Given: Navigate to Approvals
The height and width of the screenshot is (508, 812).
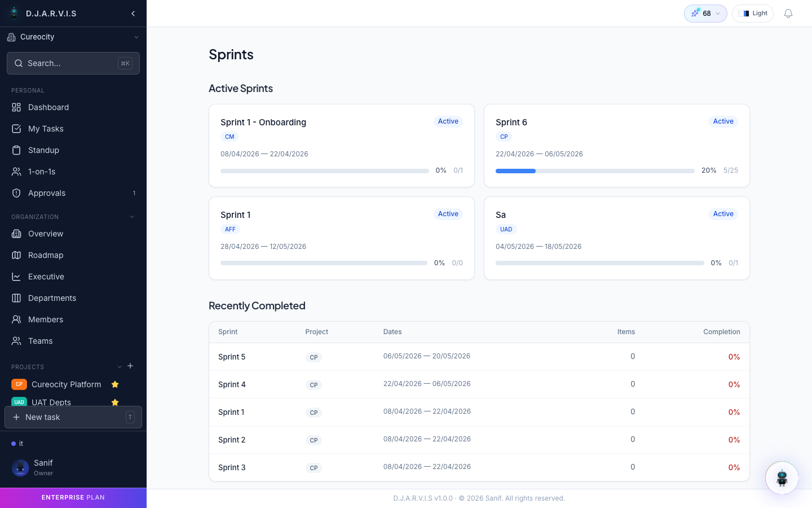Looking at the screenshot, I should [x=73, y=193].
